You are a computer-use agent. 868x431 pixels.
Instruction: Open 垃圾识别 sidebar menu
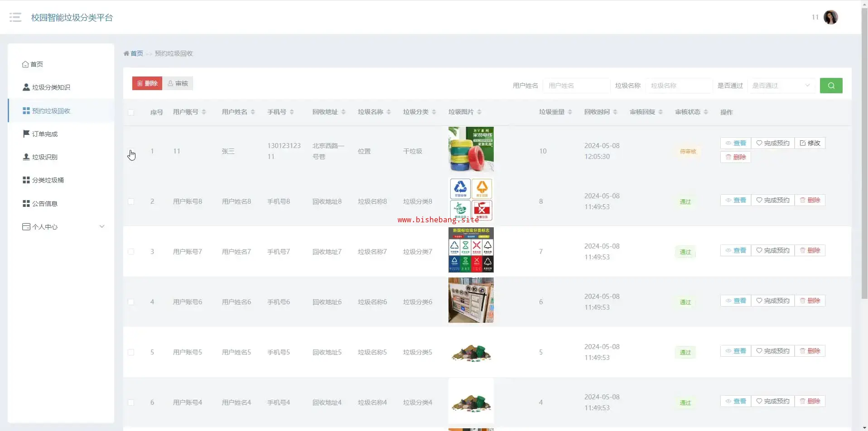(x=61, y=157)
